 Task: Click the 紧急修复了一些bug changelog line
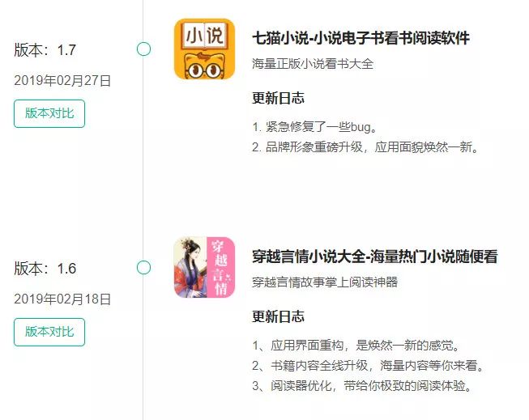[314, 127]
